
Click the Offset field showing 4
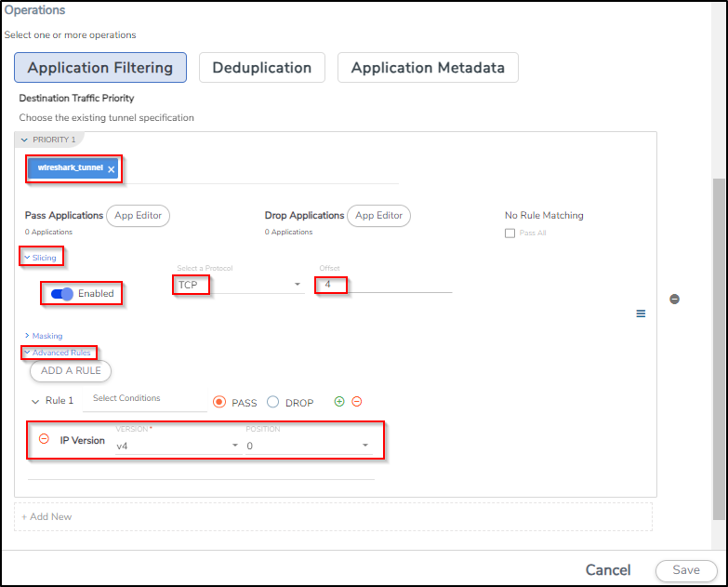[385, 285]
